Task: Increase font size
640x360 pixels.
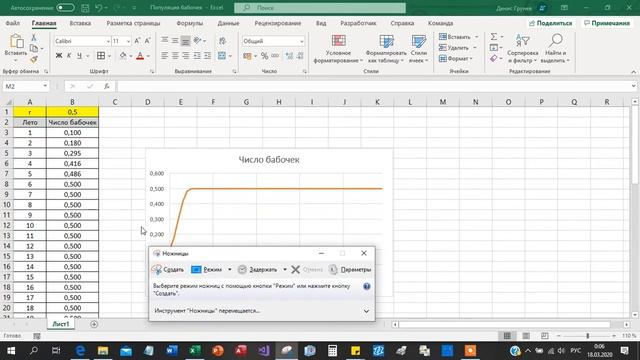Action: pyautogui.click(x=137, y=41)
